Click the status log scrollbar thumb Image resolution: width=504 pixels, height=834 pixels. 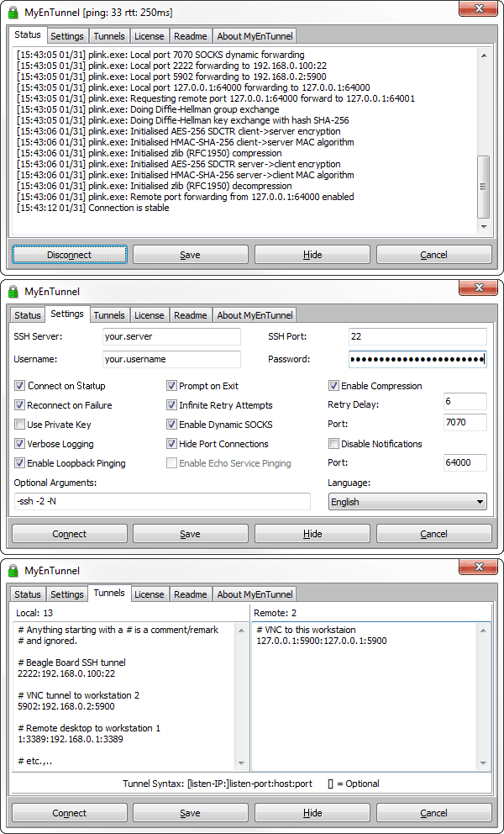pos(484,186)
